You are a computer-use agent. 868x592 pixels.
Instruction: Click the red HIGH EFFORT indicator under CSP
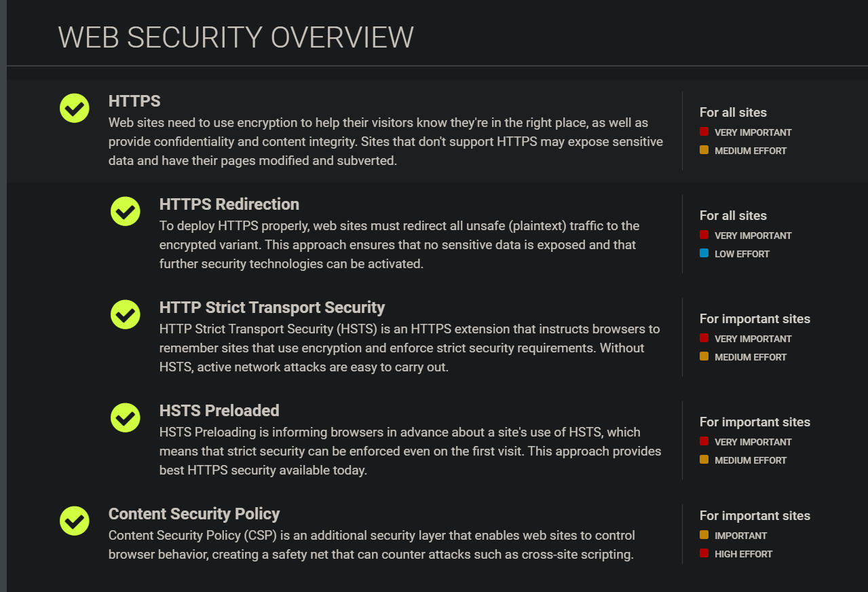(704, 553)
